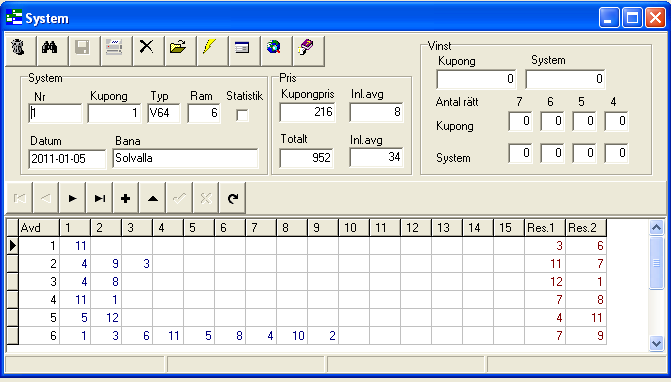Open search with the binoculars icon
This screenshot has height=382, width=671.
click(x=52, y=50)
